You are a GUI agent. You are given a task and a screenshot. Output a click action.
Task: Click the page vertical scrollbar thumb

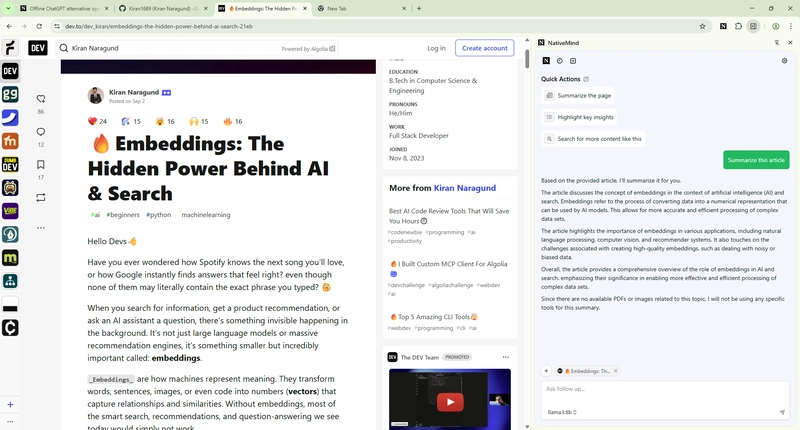(x=527, y=59)
